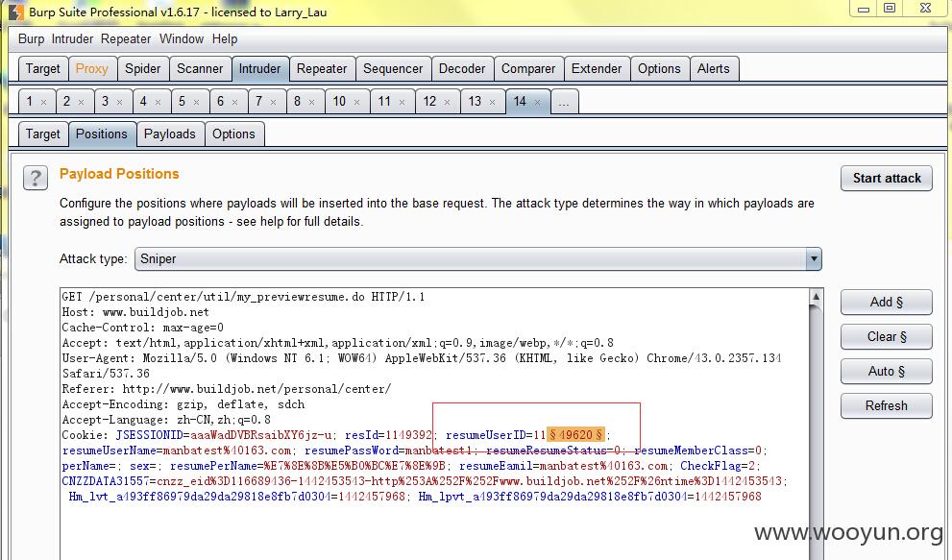Switch to the Scanner tab
The width and height of the screenshot is (952, 560).
200,68
